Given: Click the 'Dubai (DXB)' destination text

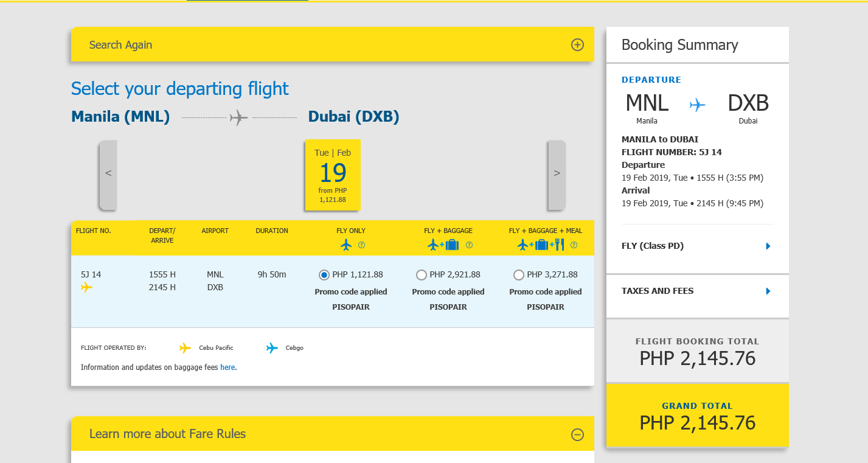Looking at the screenshot, I should click(x=354, y=117).
